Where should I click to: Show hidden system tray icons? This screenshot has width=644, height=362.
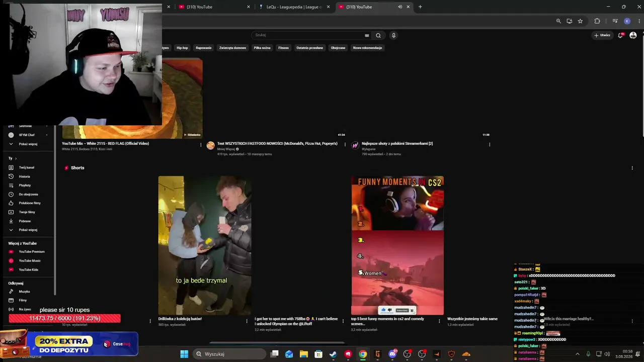pos(577,354)
